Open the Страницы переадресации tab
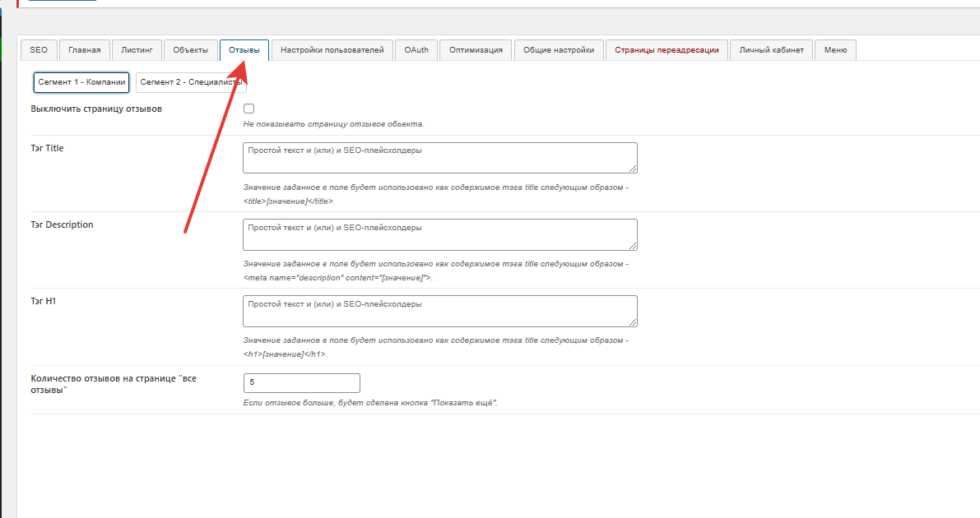Screen dimensions: 980x518 (667, 50)
